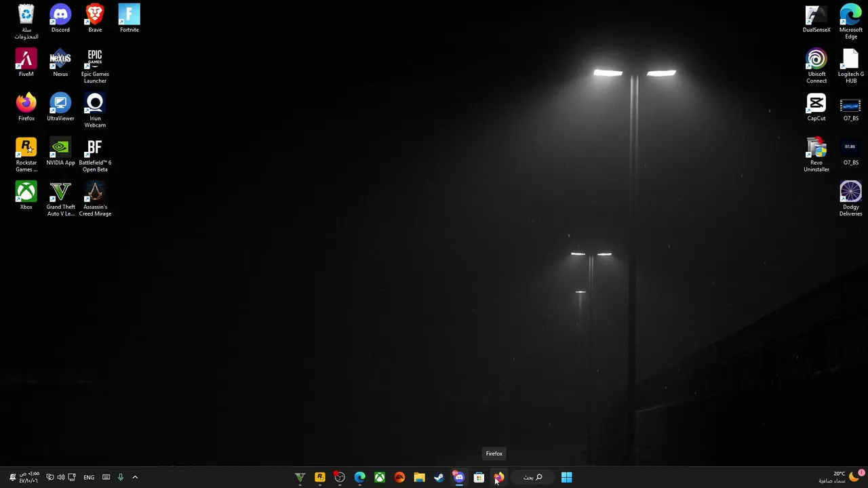Select the DualSenseX desktop icon

coord(816,18)
